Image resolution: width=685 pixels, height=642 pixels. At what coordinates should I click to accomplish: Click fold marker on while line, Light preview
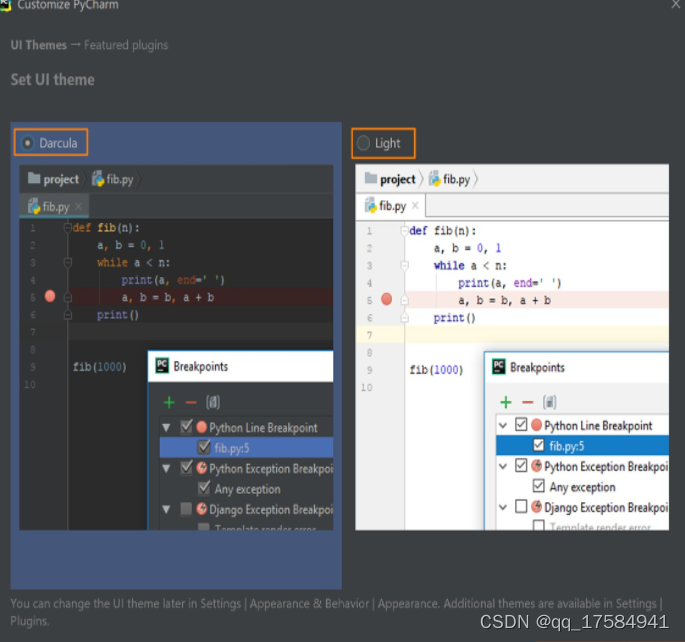pyautogui.click(x=405, y=265)
